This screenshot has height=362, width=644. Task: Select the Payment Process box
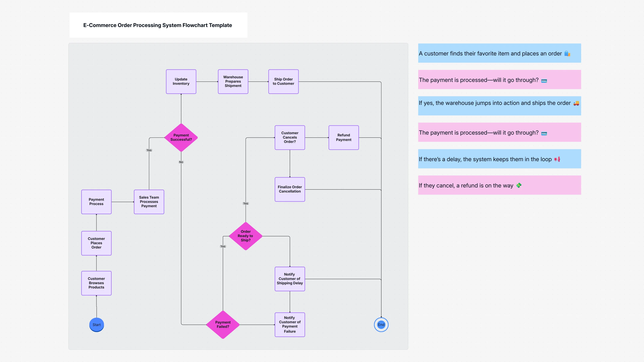96,202
